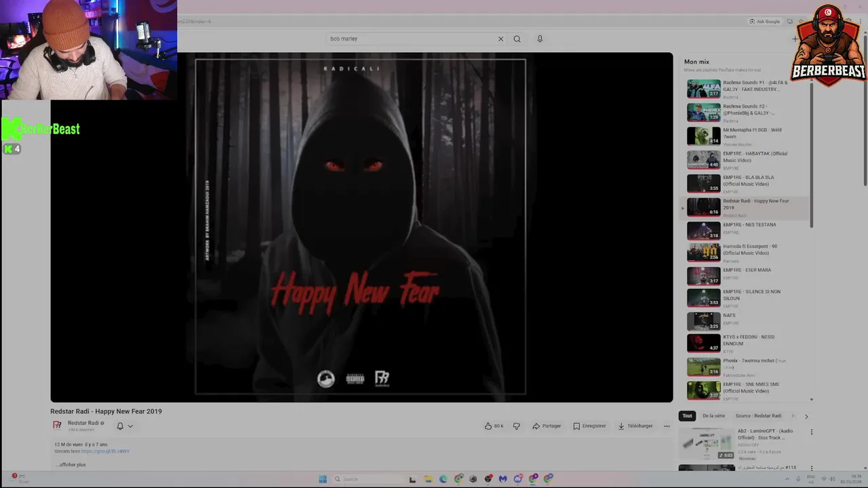The width and height of the screenshot is (868, 488).
Task: Play Rachma Sounds #1 mix thumbnail
Action: [704, 89]
